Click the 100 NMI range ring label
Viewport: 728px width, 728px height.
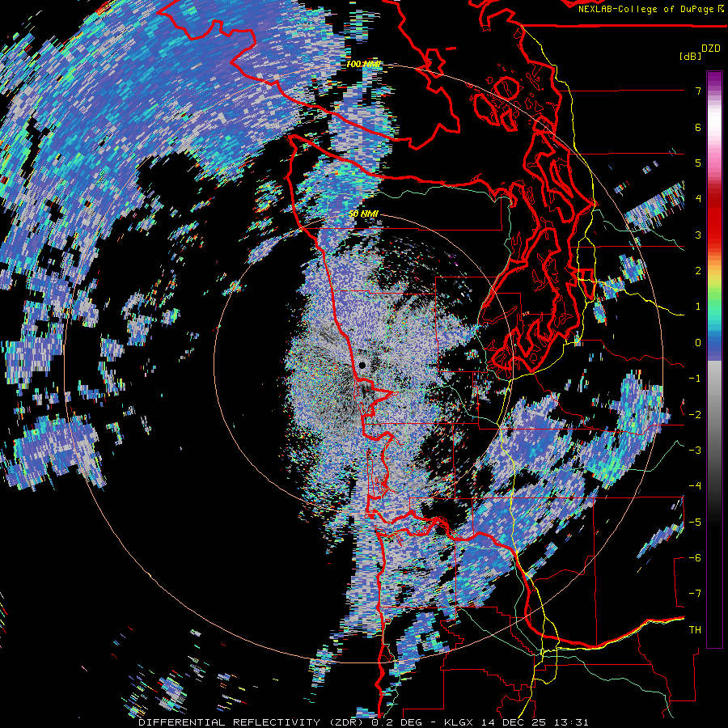(x=362, y=64)
